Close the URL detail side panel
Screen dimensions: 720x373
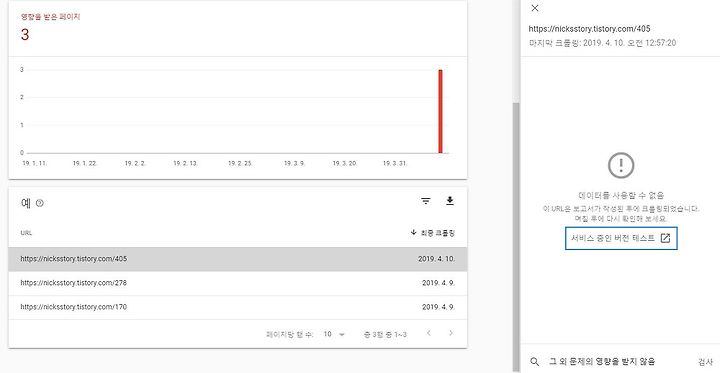pos(534,8)
